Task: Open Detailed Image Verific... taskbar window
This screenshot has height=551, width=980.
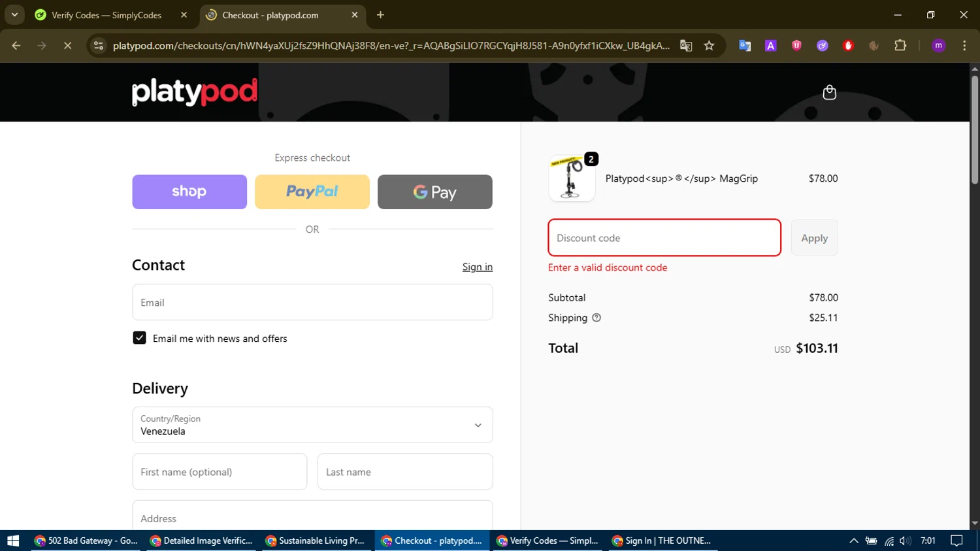Action: coord(202,541)
